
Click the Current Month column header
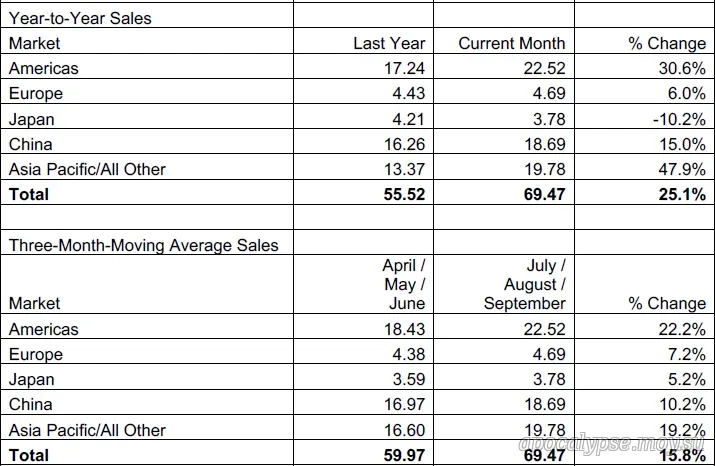point(511,43)
